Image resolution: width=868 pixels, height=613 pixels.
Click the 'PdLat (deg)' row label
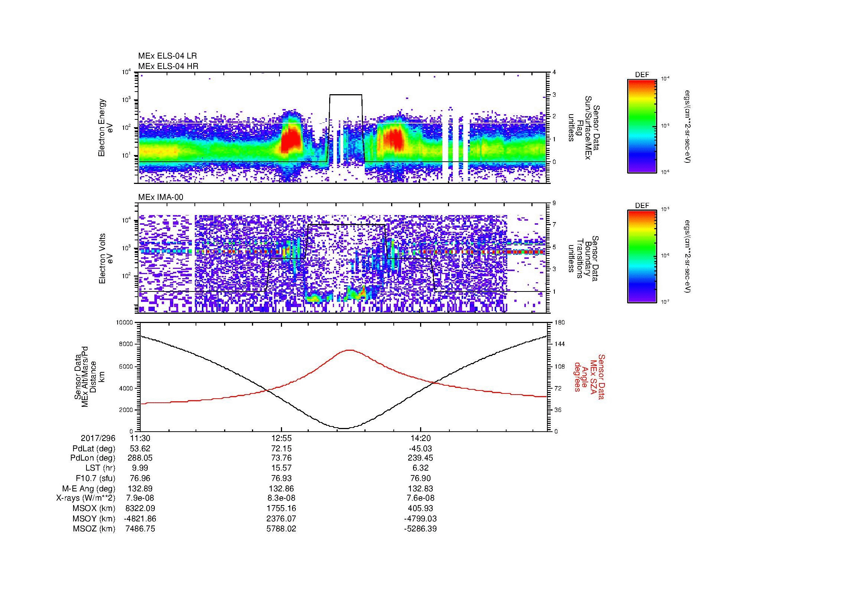(94, 449)
